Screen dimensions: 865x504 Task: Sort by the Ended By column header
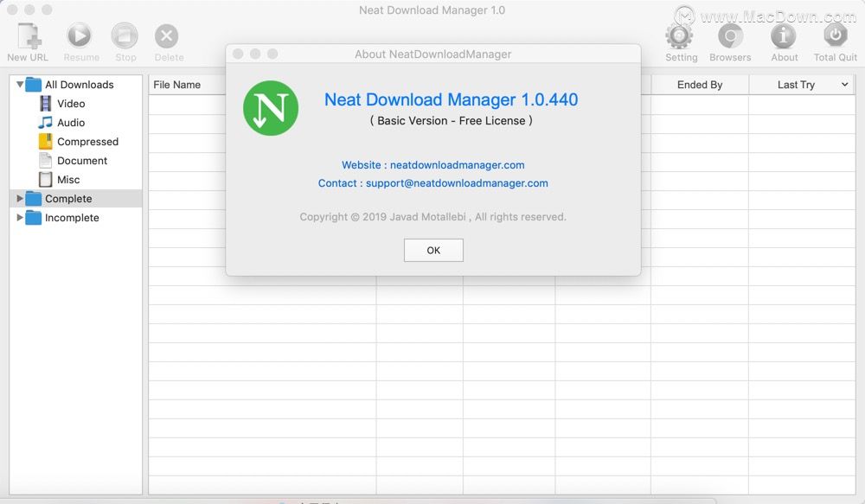click(x=700, y=85)
